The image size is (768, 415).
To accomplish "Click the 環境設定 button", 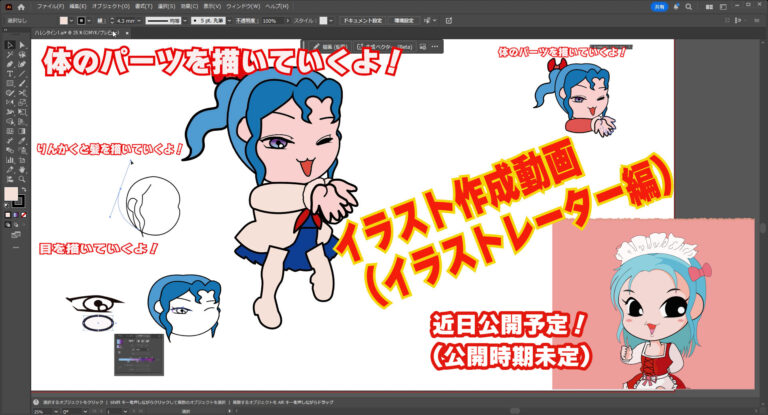I will tap(404, 21).
